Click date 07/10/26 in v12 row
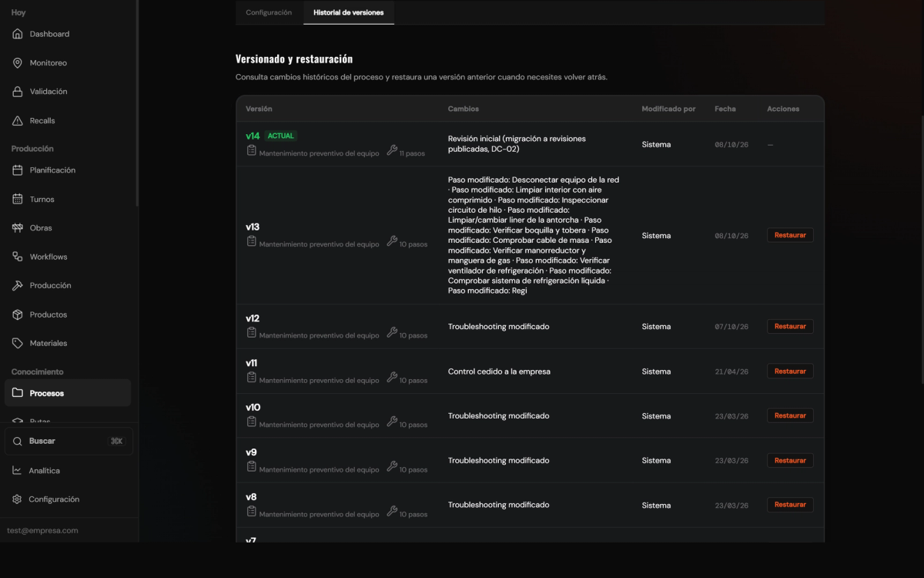The image size is (924, 578). pos(731,327)
